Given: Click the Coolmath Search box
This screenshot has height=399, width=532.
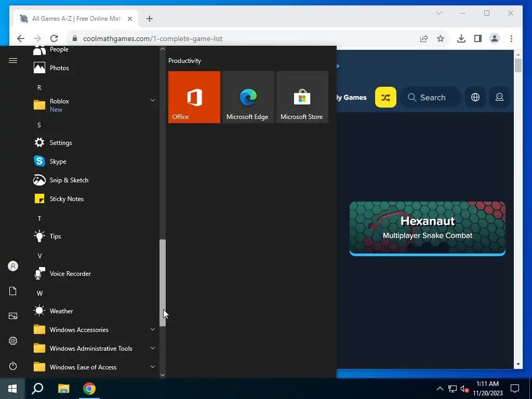Looking at the screenshot, I should pos(431,97).
